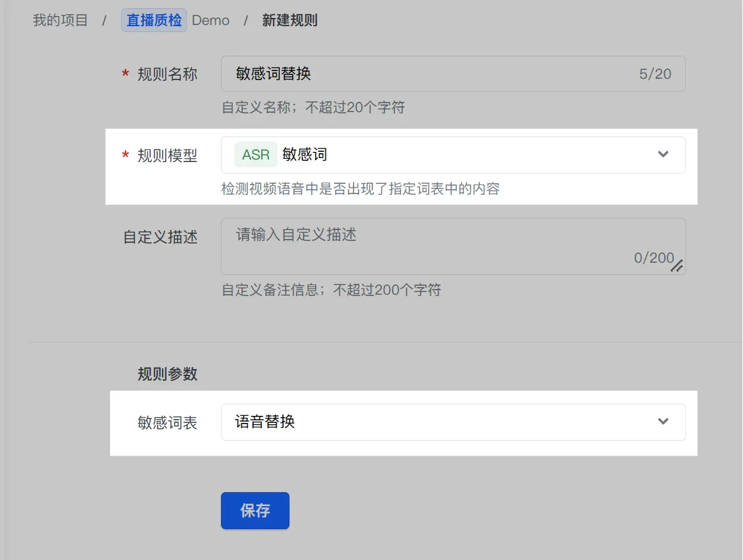Click the 我的项目 breadcrumb link
Viewport: 743px width, 560px height.
coord(60,21)
